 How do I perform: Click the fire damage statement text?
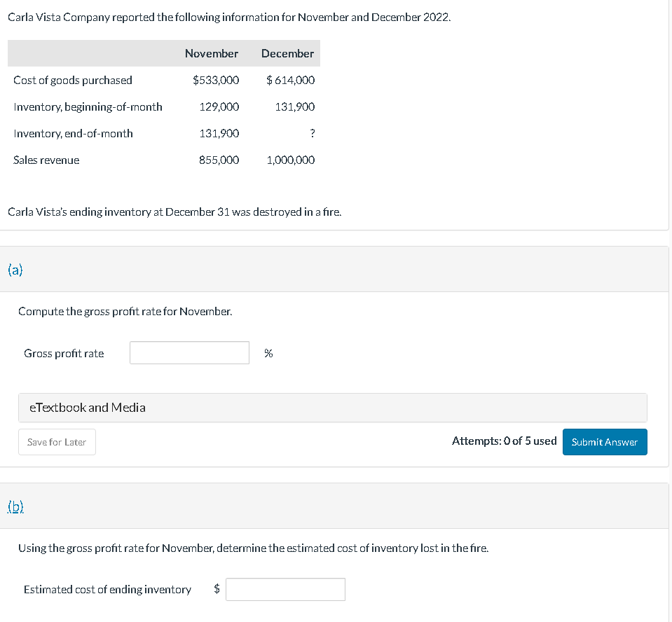174,212
